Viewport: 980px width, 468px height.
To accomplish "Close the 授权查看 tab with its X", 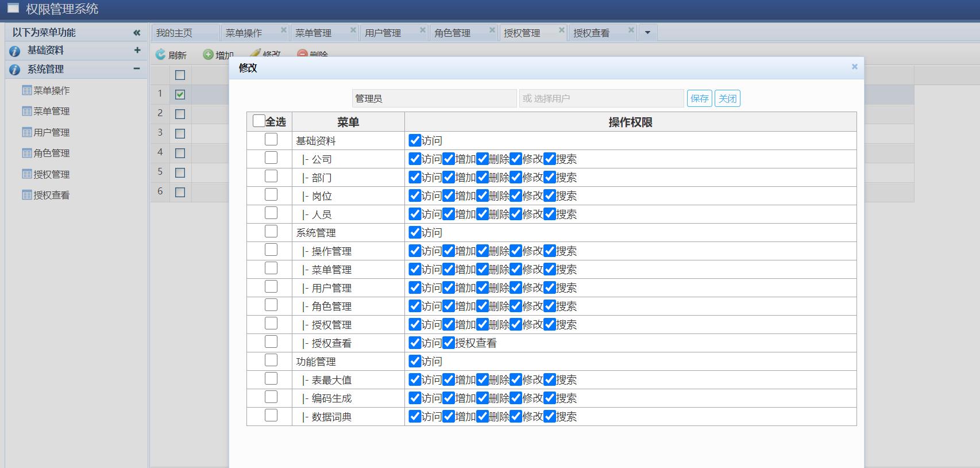I will (x=631, y=30).
